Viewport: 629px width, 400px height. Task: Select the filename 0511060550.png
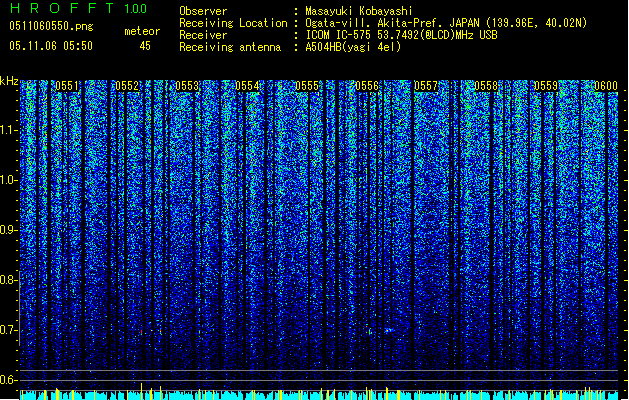click(51, 26)
